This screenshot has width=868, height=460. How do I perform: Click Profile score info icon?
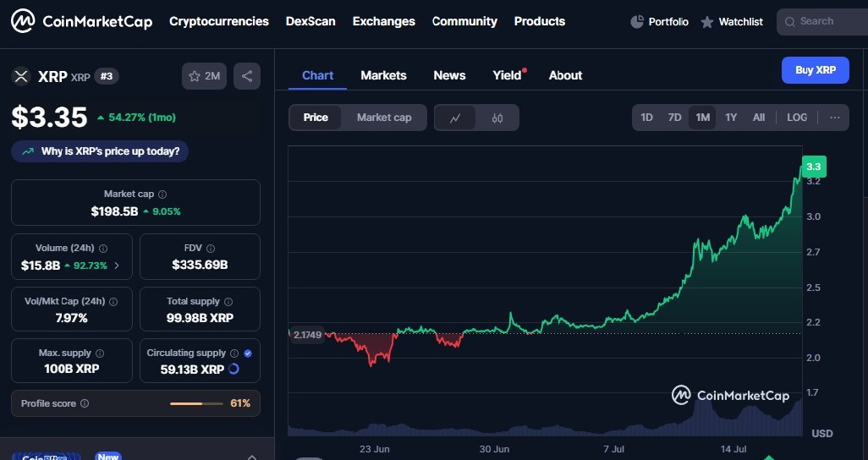click(85, 403)
